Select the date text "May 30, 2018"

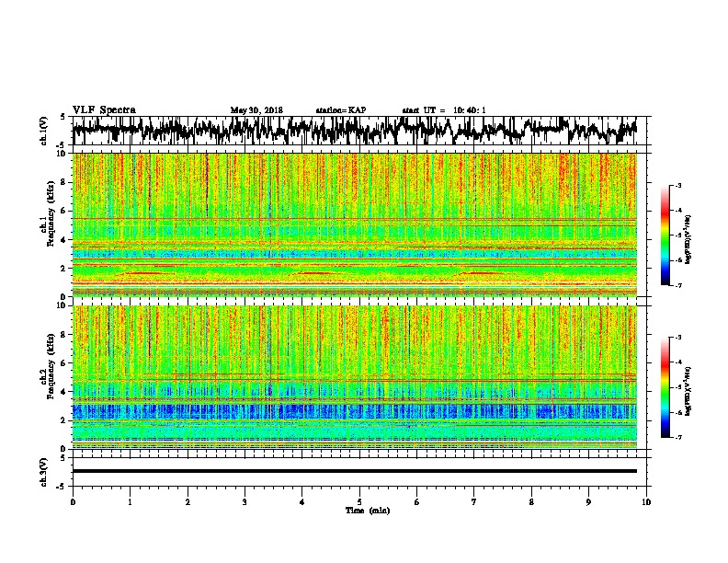click(256, 110)
